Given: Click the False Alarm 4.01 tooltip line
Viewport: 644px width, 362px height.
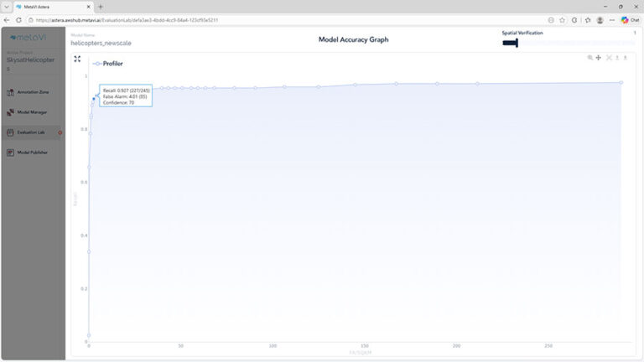Looking at the screenshot, I should 125,96.
